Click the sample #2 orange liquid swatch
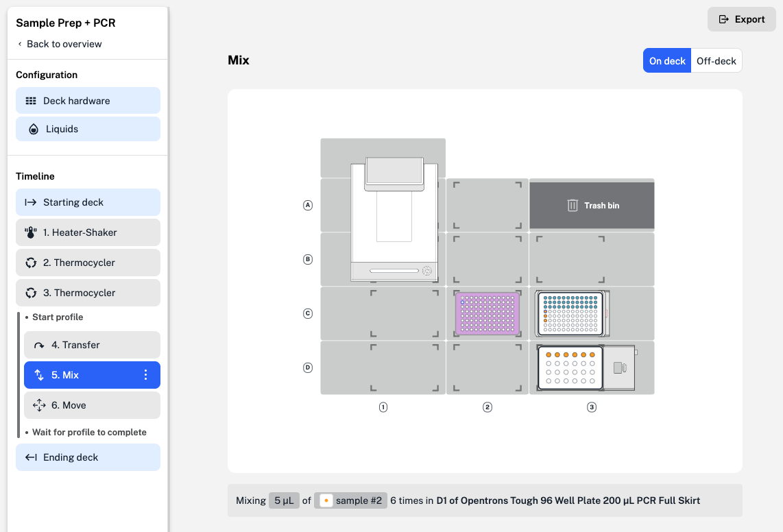This screenshot has height=532, width=783. [326, 500]
